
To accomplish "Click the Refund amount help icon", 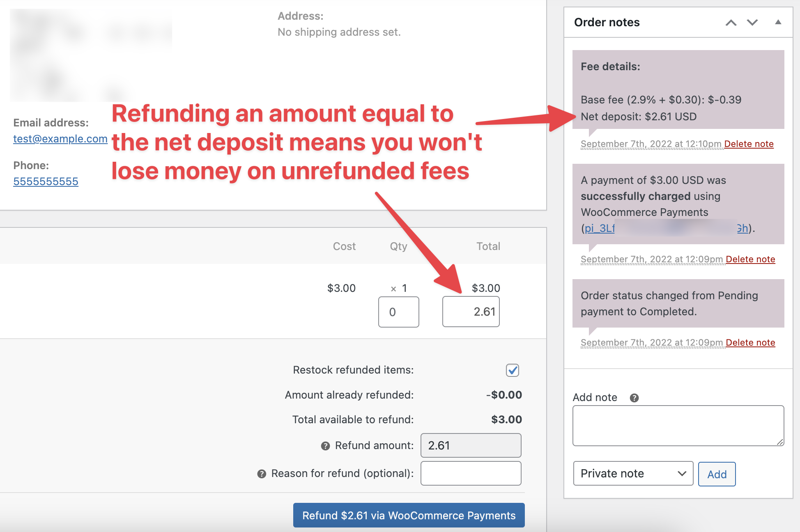I will tap(325, 446).
